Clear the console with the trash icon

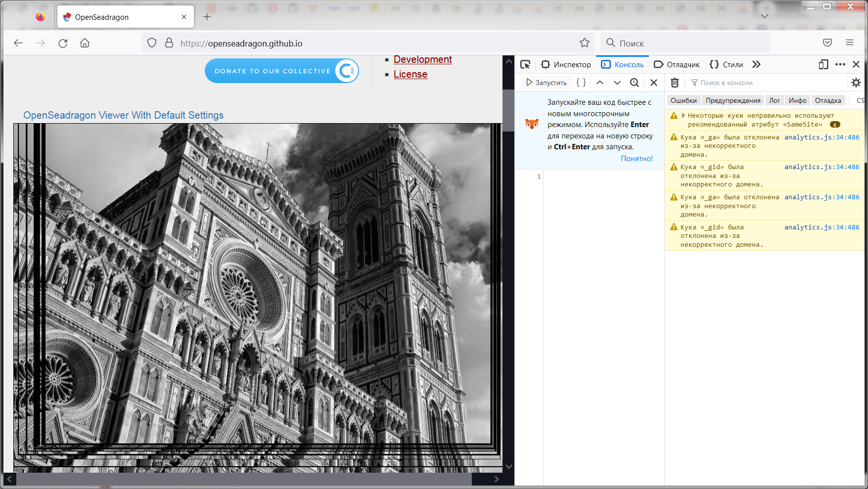click(x=674, y=82)
